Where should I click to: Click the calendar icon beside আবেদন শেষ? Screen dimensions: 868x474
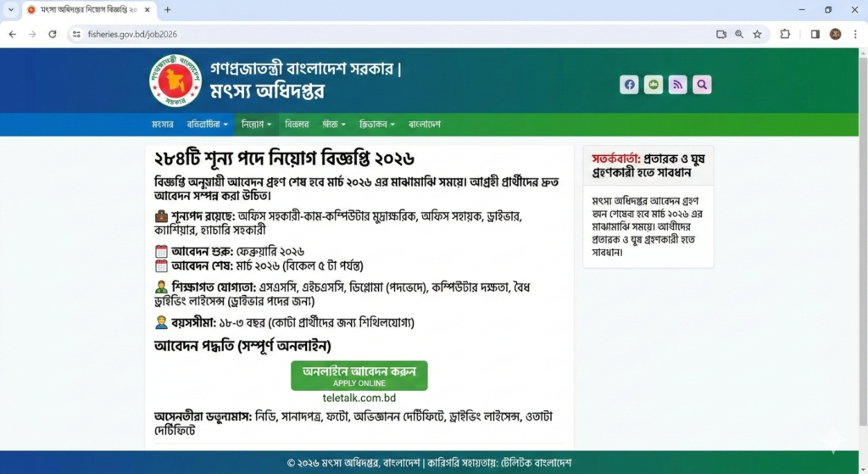coord(161,265)
